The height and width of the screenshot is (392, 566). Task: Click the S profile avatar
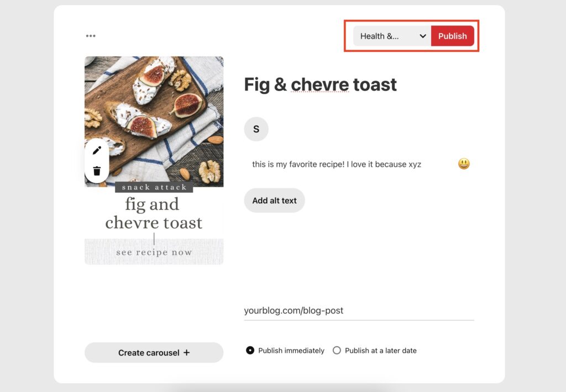pyautogui.click(x=256, y=129)
